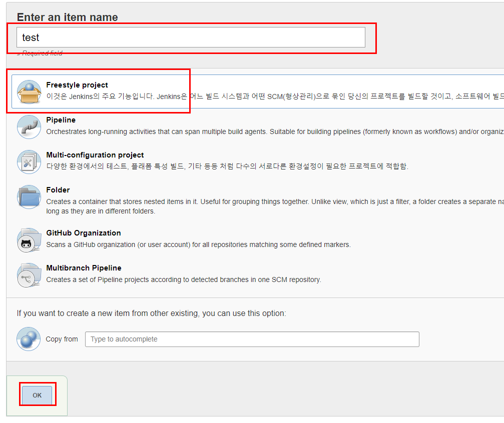Click the Multibranch Pipeline branch icon
This screenshot has height=423, width=504.
[x=29, y=275]
